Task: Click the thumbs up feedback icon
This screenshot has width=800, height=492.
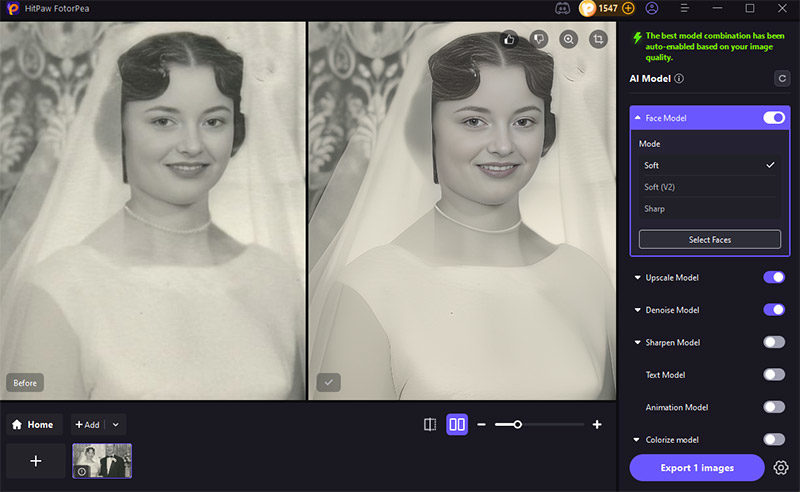Action: coord(509,39)
